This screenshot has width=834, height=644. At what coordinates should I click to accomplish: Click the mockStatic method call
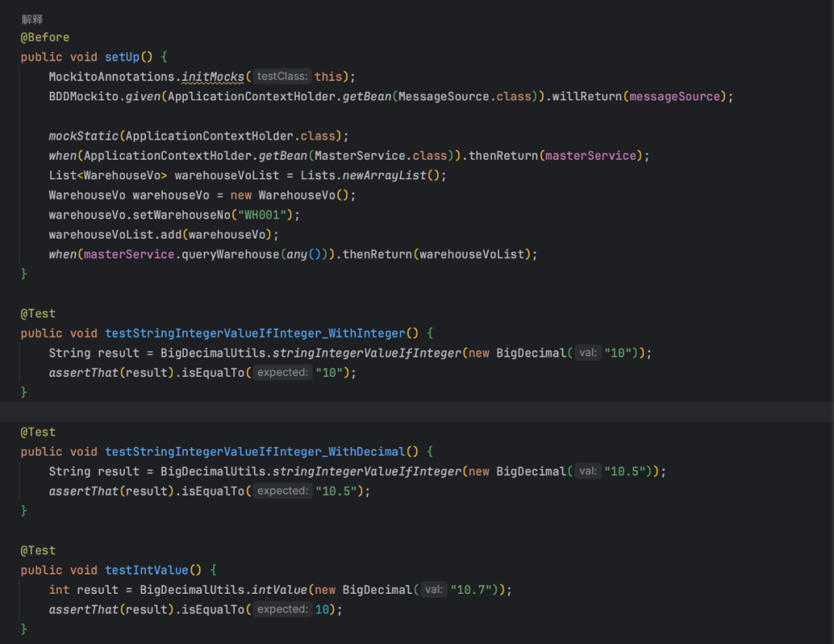click(83, 136)
